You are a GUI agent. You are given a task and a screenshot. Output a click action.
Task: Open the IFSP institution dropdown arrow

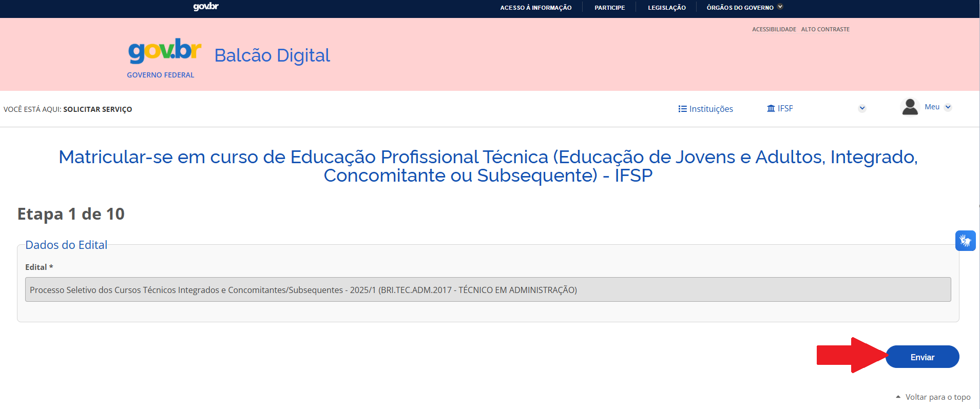(x=862, y=108)
